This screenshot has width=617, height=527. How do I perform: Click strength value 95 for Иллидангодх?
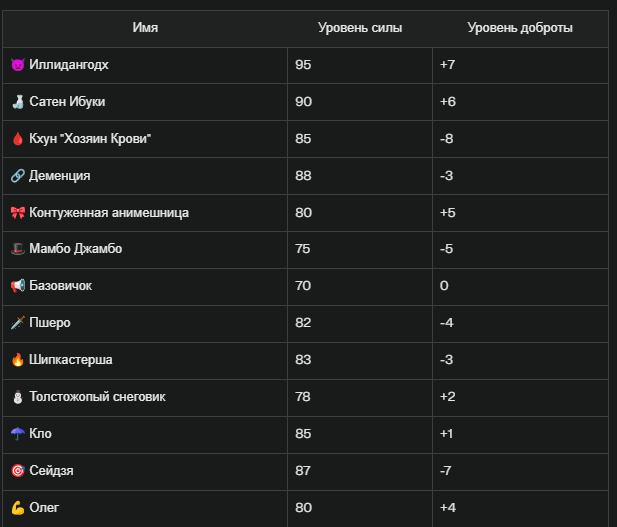click(303, 65)
